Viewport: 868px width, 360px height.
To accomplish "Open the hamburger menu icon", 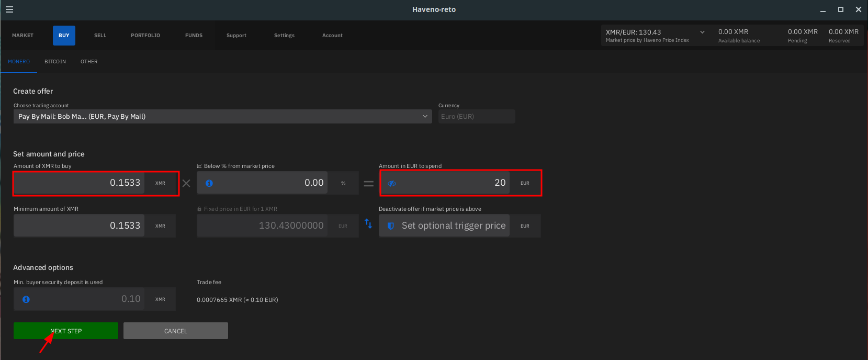I will [9, 9].
